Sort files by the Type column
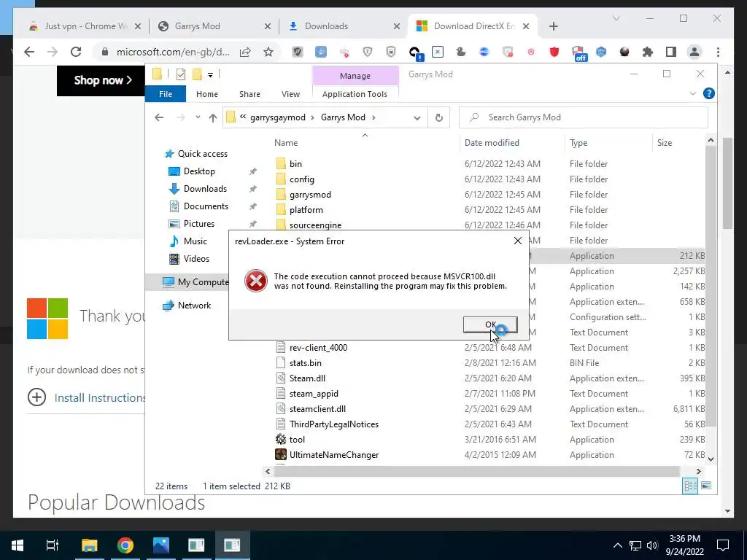Viewport: 747px width, 560px height. click(578, 142)
